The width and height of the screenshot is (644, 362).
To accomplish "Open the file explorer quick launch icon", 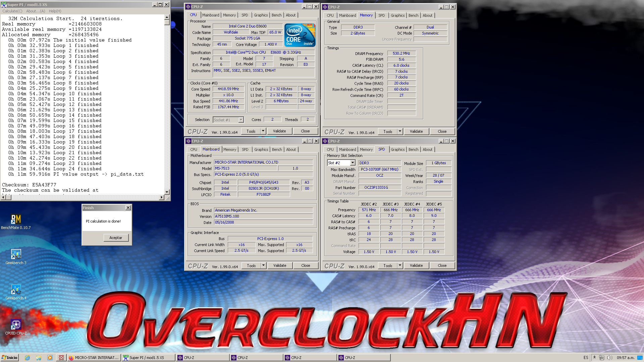I will click(39, 358).
